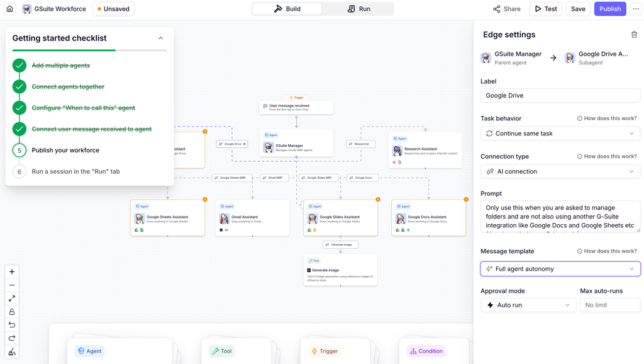Go to the home icon
The image size is (644, 364).
pos(10,9)
